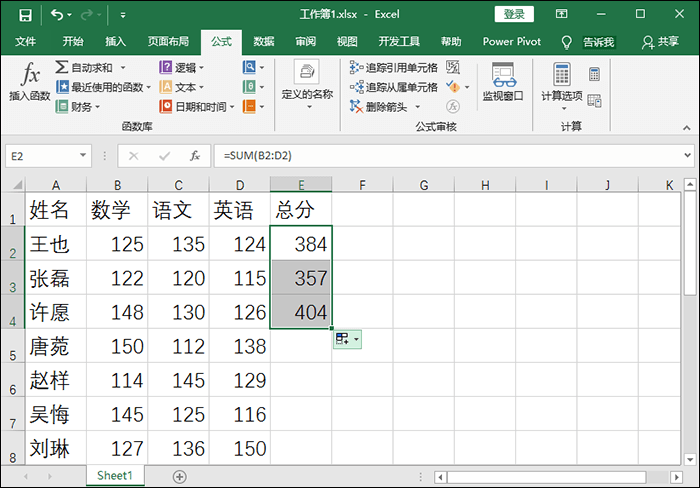The height and width of the screenshot is (488, 700).
Task: Click the Auto Fill Options icon below E4
Action: tap(348, 340)
